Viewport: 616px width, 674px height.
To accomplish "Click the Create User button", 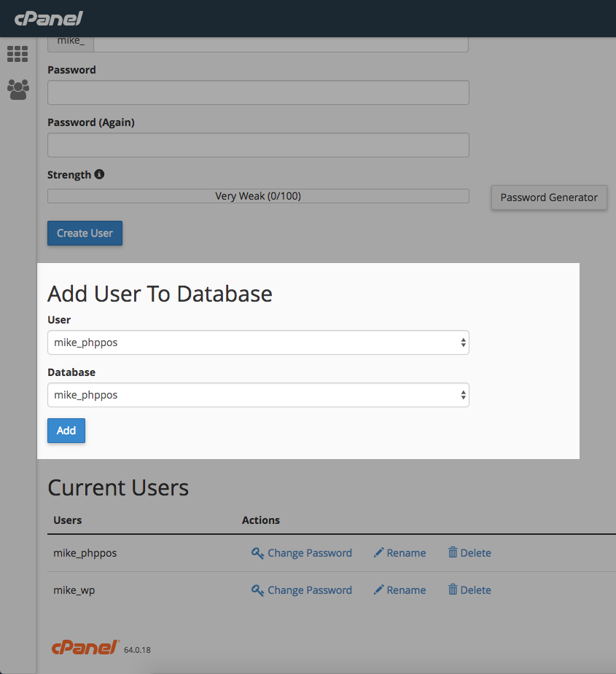I will pos(85,233).
